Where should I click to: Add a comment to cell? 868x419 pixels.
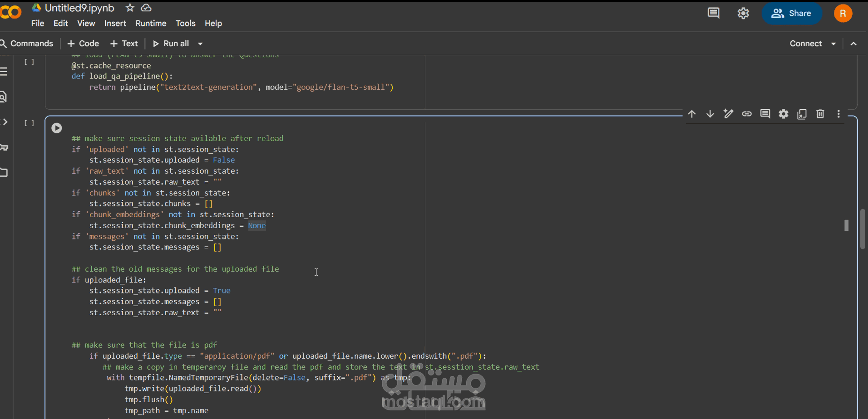tap(765, 114)
